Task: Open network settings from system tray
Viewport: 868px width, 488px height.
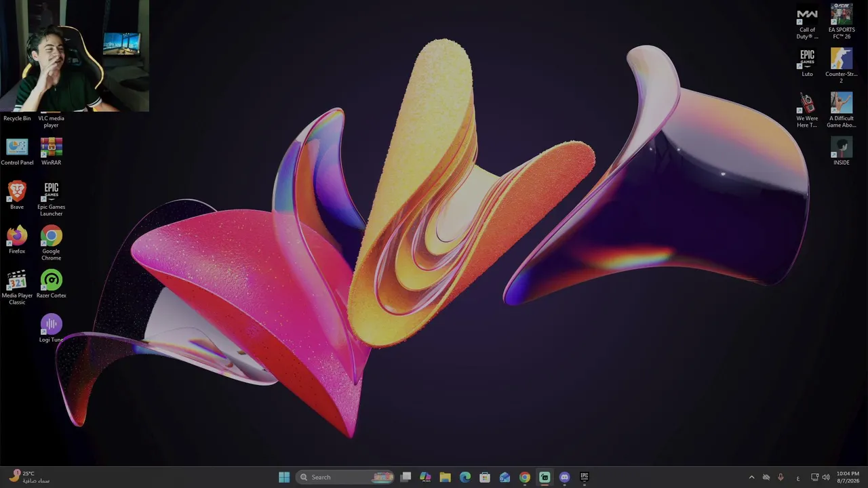Action: coord(815,477)
